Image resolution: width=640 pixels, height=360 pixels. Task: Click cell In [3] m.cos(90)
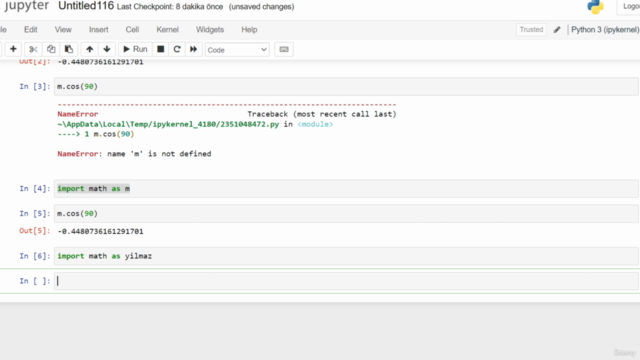(x=346, y=87)
